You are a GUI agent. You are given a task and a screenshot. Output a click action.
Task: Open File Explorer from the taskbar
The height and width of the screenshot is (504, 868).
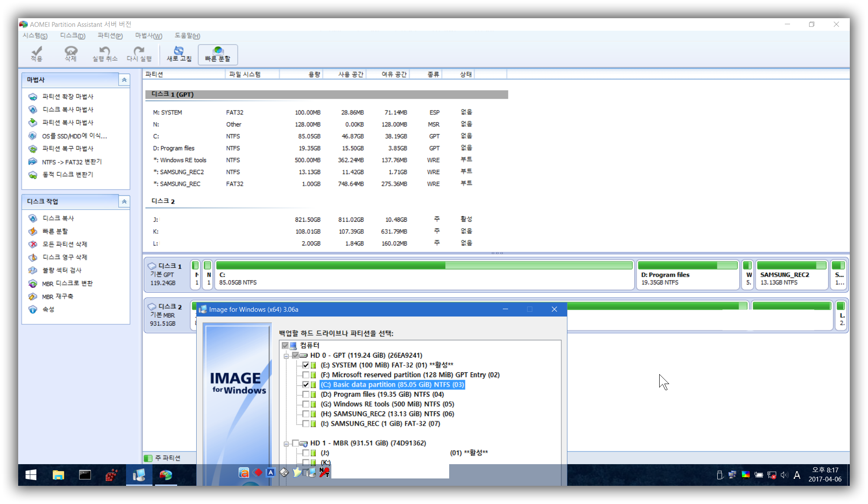tap(58, 475)
